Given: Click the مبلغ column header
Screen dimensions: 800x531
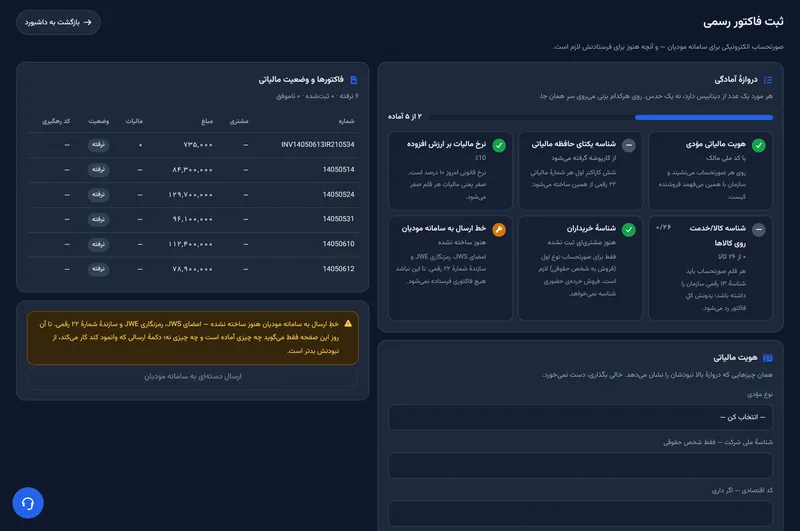Looking at the screenshot, I should [x=207, y=121].
